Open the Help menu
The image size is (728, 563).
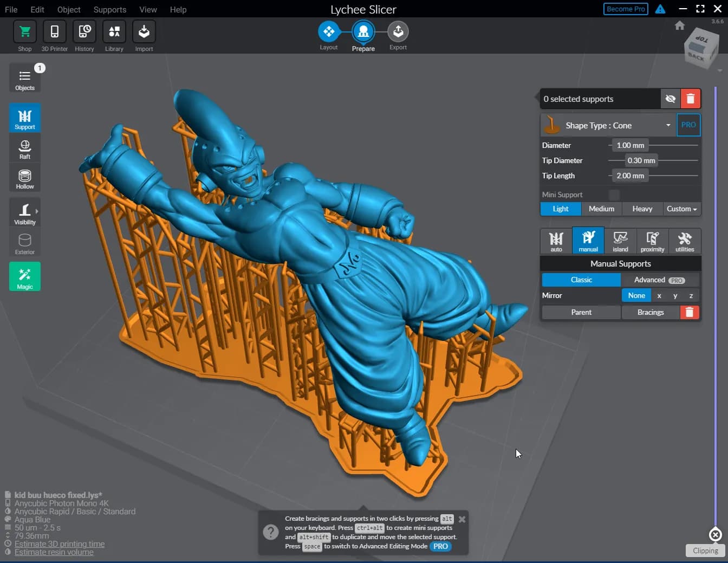pyautogui.click(x=178, y=10)
